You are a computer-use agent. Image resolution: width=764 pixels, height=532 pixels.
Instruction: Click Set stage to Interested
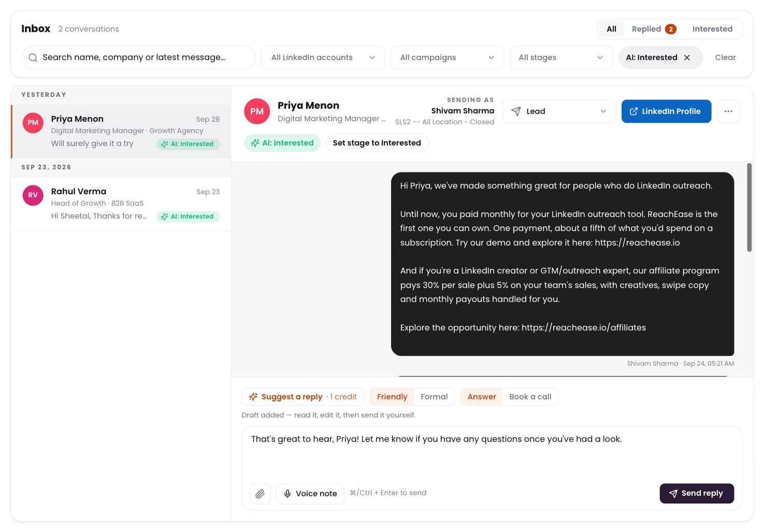point(377,143)
